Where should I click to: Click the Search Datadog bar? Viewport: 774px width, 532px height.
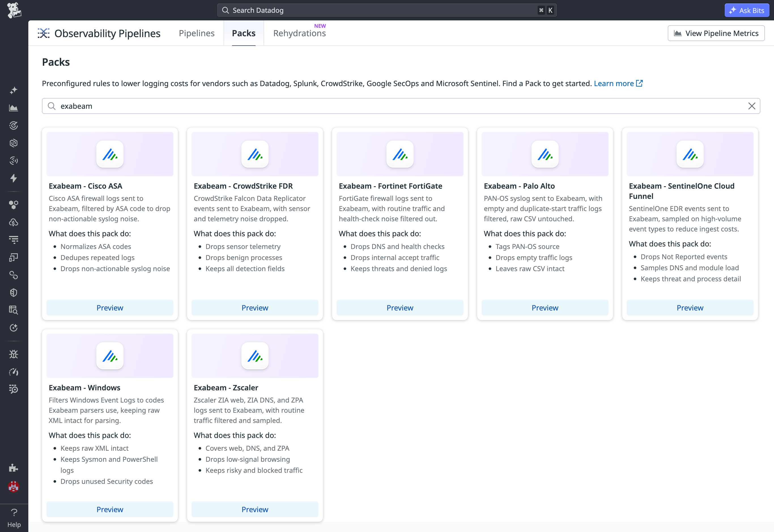[387, 10]
